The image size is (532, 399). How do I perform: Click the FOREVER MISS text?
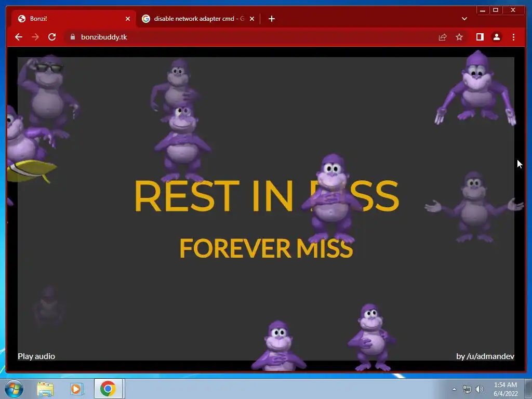pos(266,248)
